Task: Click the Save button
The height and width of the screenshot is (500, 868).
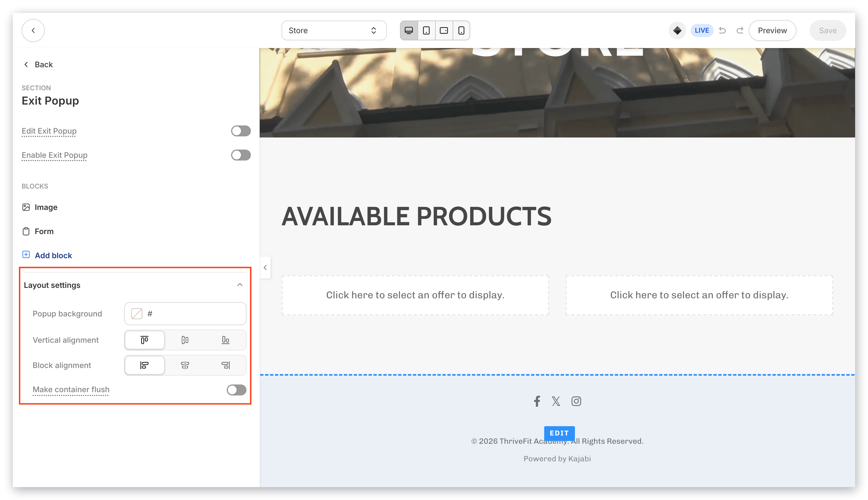Action: pyautogui.click(x=827, y=30)
